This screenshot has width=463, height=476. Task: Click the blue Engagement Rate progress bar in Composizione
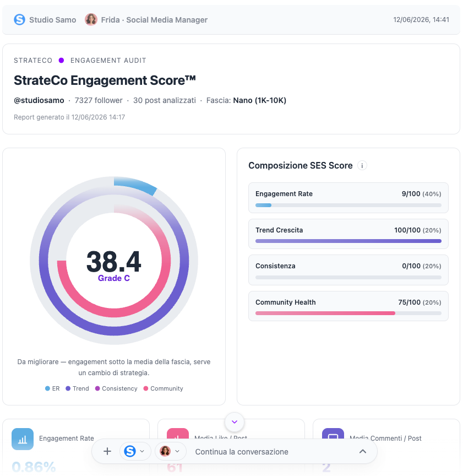(348, 205)
